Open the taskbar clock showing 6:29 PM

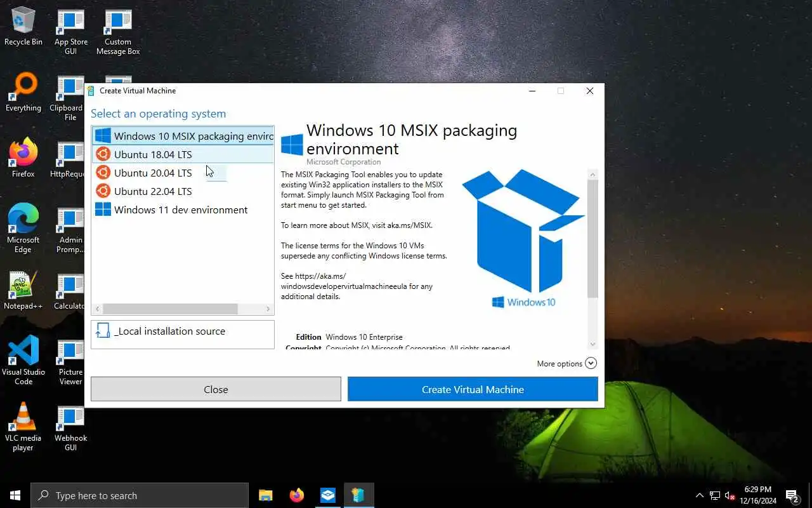(x=757, y=495)
